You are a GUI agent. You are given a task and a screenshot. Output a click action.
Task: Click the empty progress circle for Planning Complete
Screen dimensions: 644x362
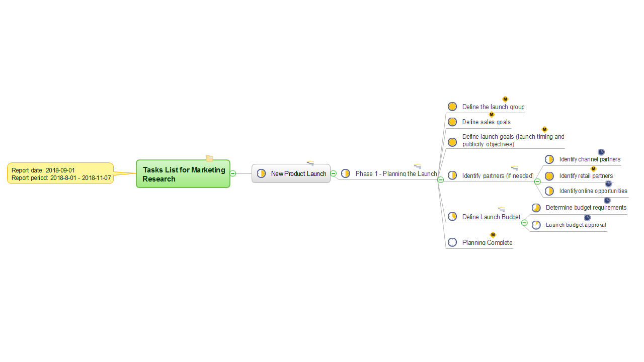click(452, 242)
